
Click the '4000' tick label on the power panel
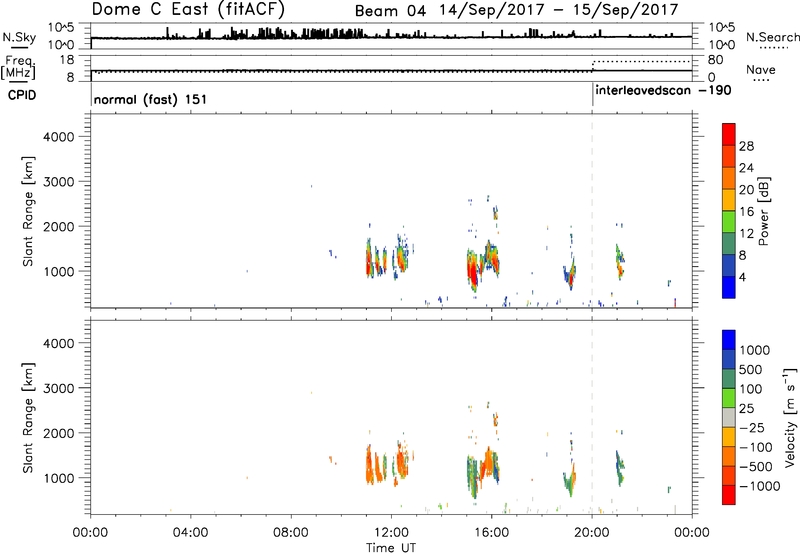point(59,137)
